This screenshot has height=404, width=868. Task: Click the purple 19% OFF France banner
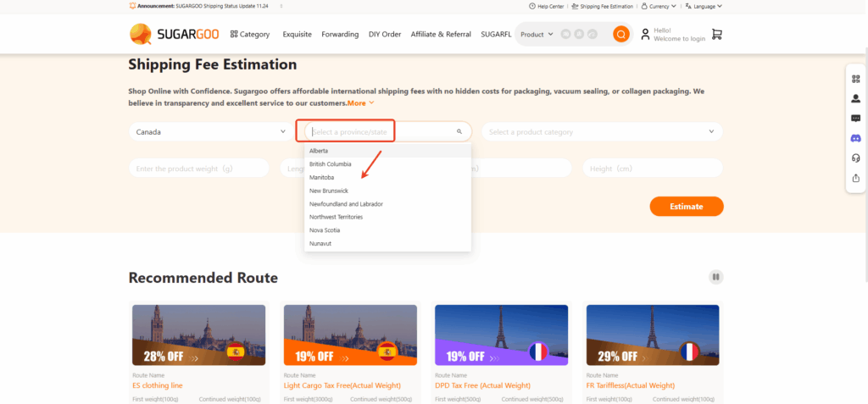point(502,335)
